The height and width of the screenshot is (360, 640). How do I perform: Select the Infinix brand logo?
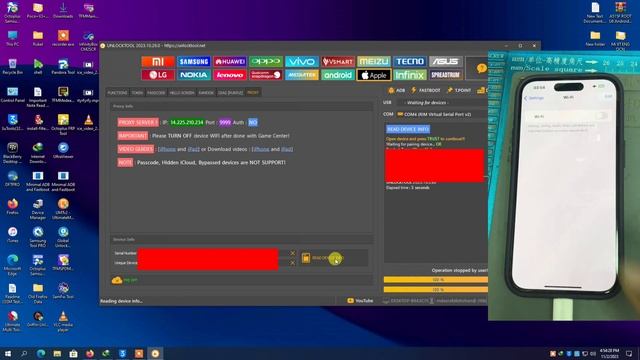coord(409,75)
